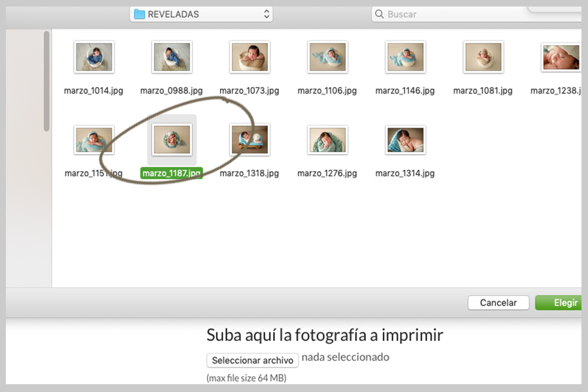This screenshot has height=392, width=588.
Task: Select marzo_1314.jpg thumbnail
Action: pyautogui.click(x=405, y=140)
